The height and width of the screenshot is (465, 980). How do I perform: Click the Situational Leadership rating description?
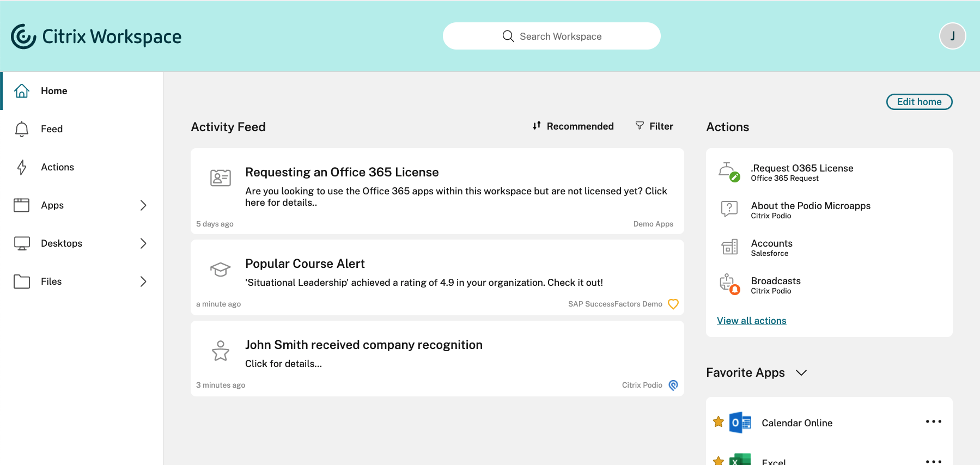[424, 283]
